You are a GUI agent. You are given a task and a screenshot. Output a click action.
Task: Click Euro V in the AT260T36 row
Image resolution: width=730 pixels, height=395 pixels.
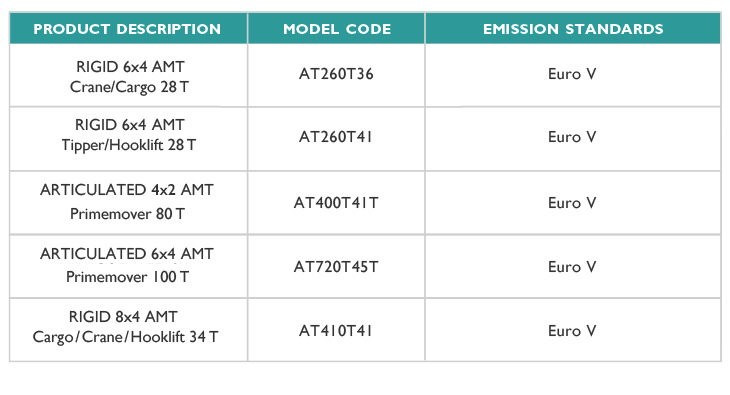[x=572, y=74]
